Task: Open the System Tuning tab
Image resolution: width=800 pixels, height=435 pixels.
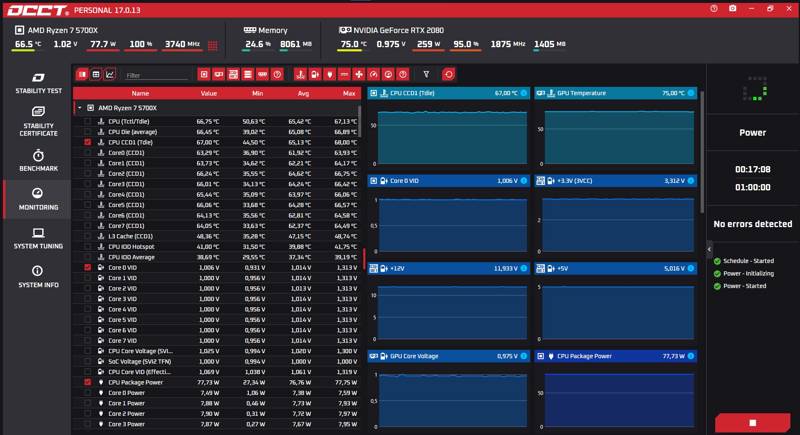Action: (x=38, y=238)
